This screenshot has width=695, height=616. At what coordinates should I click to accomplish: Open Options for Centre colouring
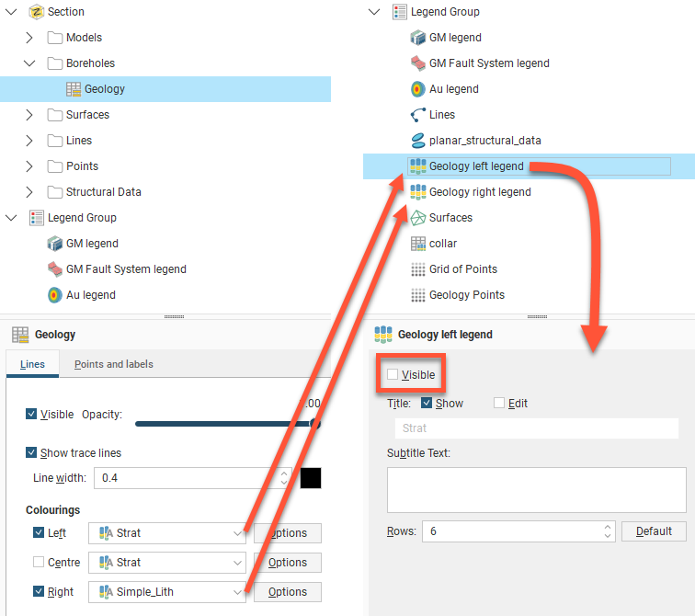287,563
